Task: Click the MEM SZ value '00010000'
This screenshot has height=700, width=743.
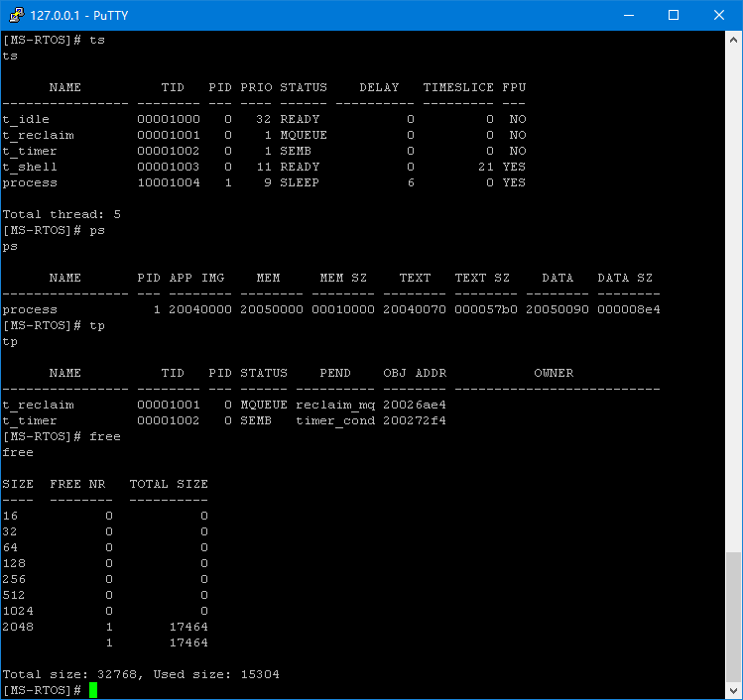Action: [343, 309]
